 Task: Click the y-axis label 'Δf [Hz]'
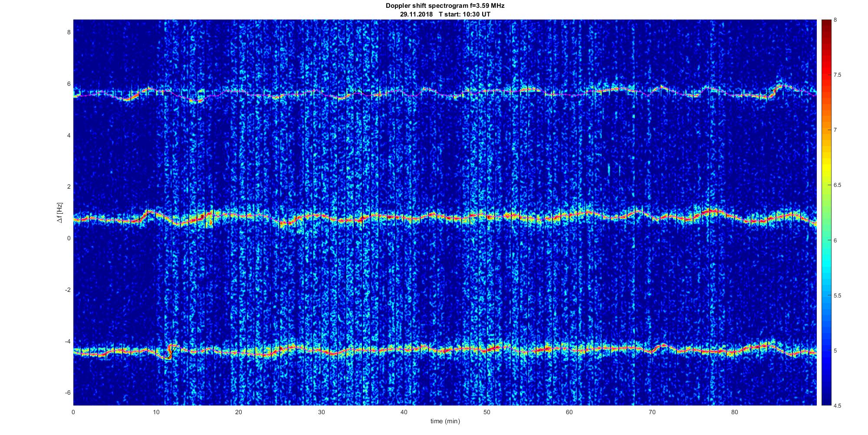coord(59,213)
